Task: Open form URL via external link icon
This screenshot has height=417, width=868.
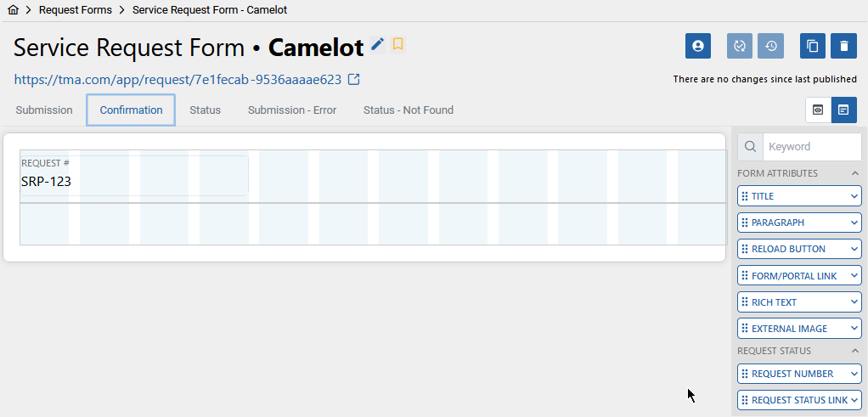Action: click(353, 80)
